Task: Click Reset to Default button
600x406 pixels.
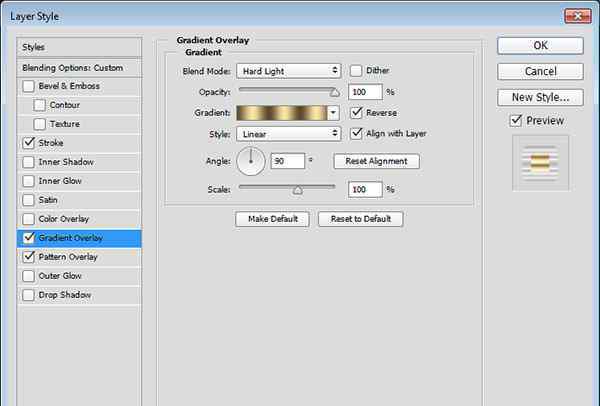Action: tap(360, 219)
